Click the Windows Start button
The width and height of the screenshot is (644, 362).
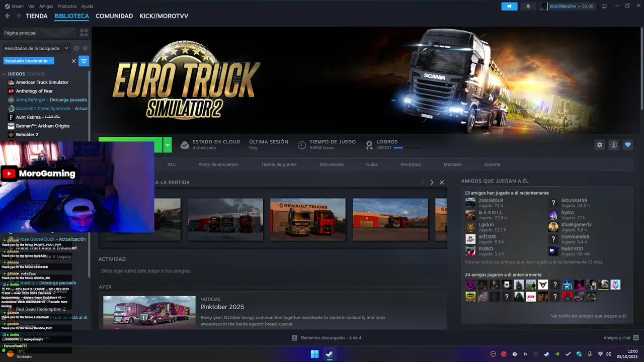point(314,354)
